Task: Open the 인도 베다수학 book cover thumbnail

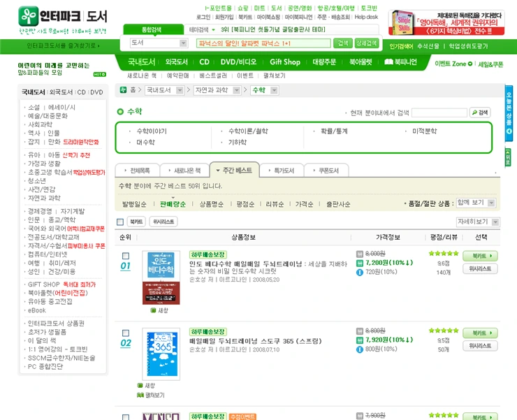Action: (x=161, y=278)
